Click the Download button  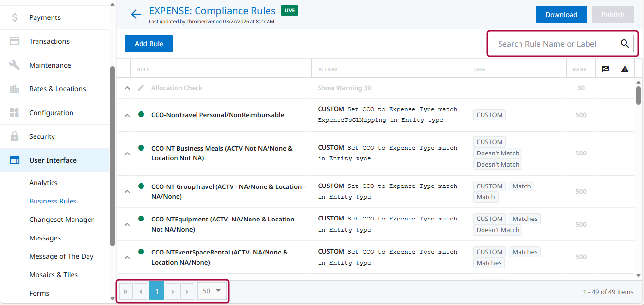click(561, 14)
